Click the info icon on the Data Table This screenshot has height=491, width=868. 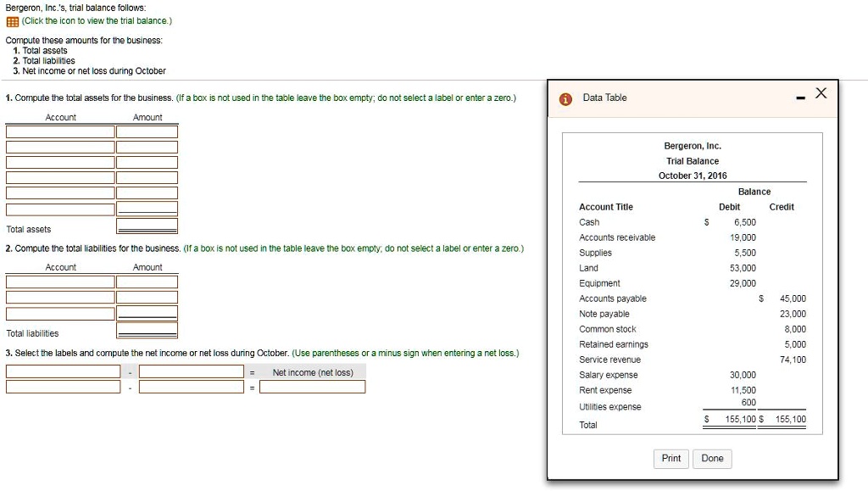[x=565, y=98]
